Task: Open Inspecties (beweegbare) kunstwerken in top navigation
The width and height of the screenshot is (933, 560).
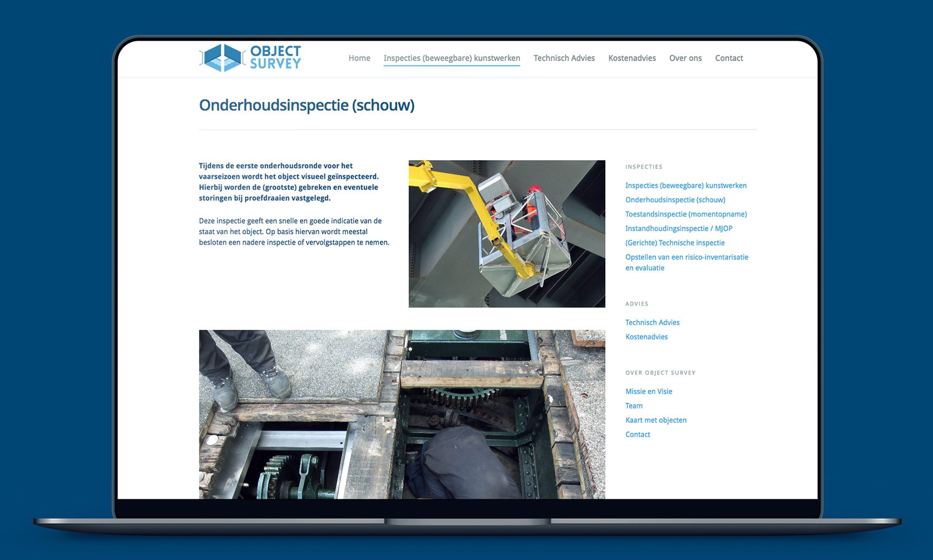Action: [452, 58]
